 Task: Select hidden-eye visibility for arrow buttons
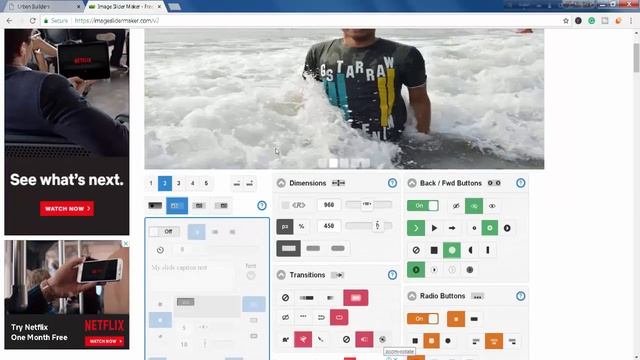click(x=456, y=206)
